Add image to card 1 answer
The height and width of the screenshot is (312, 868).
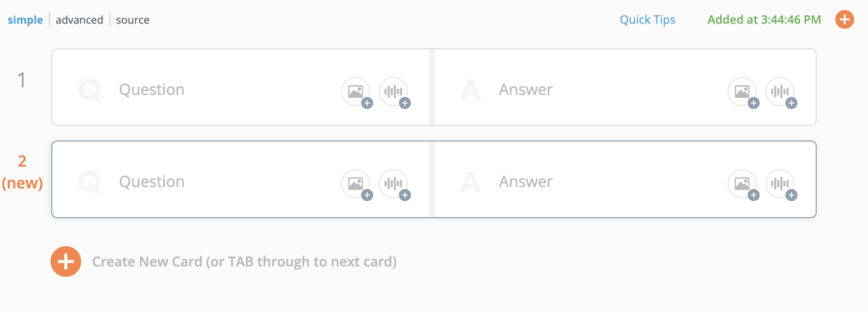743,92
